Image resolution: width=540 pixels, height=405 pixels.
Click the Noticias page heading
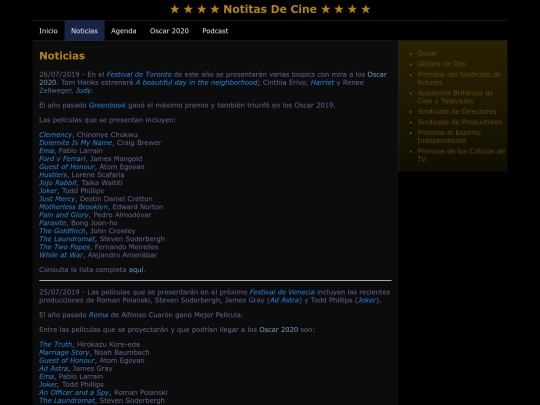point(62,56)
